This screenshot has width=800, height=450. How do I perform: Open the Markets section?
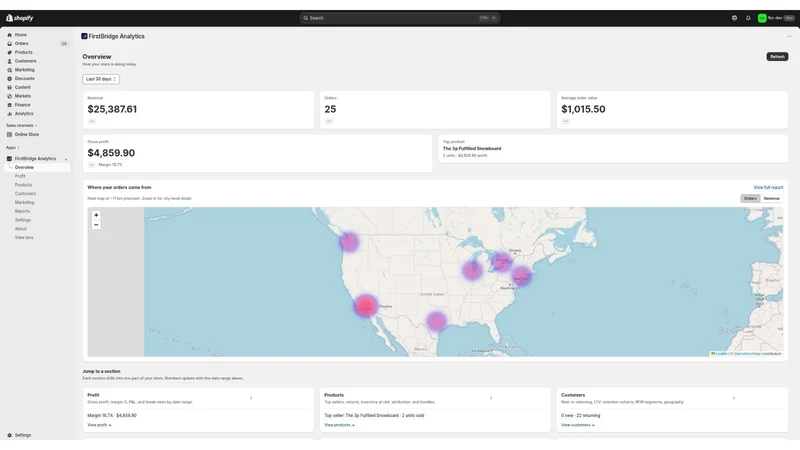pyautogui.click(x=22, y=96)
